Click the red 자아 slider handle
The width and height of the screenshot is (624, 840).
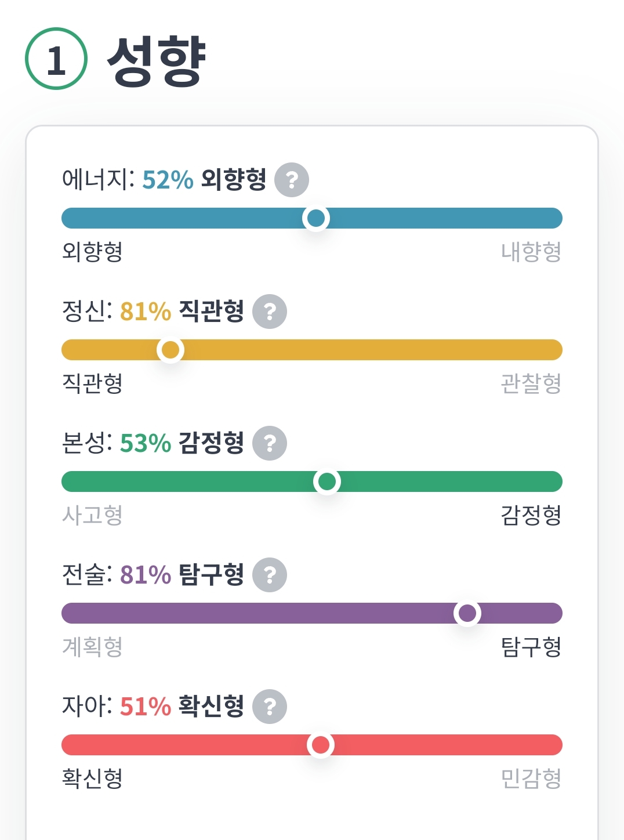click(321, 745)
